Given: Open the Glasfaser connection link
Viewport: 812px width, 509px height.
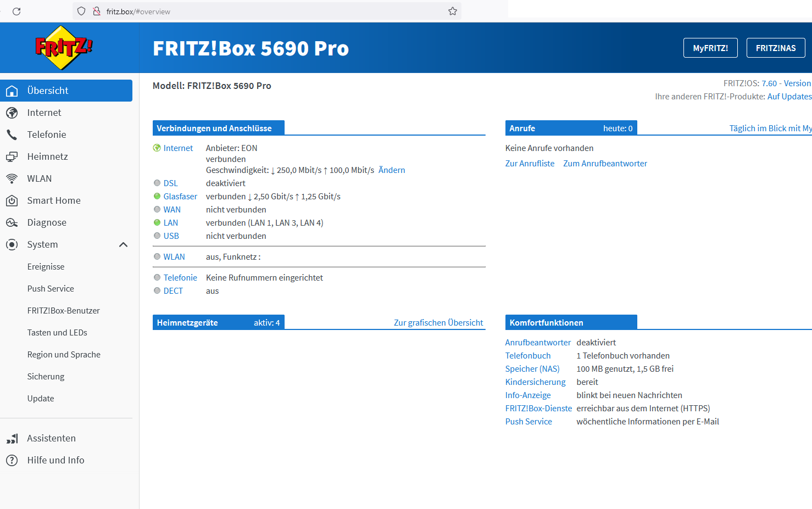Looking at the screenshot, I should point(180,197).
